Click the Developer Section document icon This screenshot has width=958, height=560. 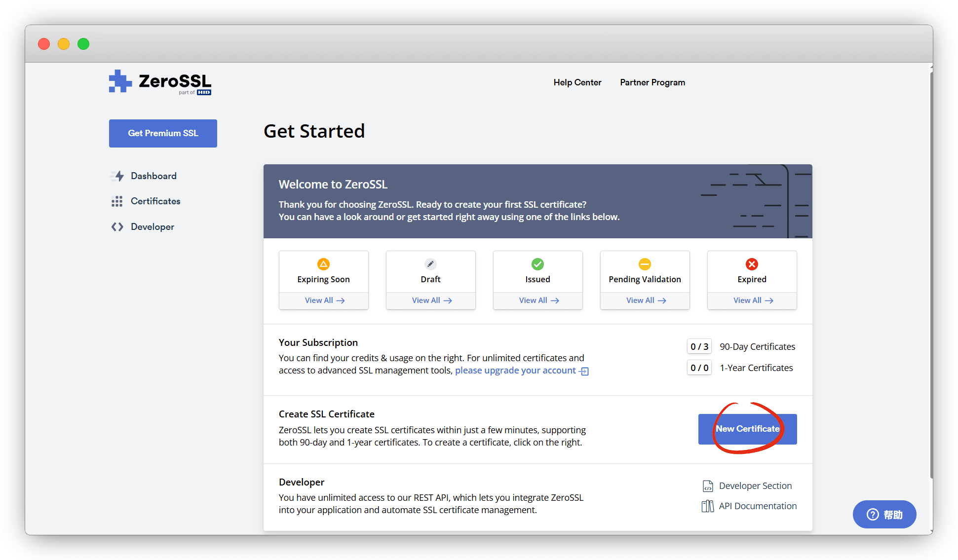tap(708, 486)
